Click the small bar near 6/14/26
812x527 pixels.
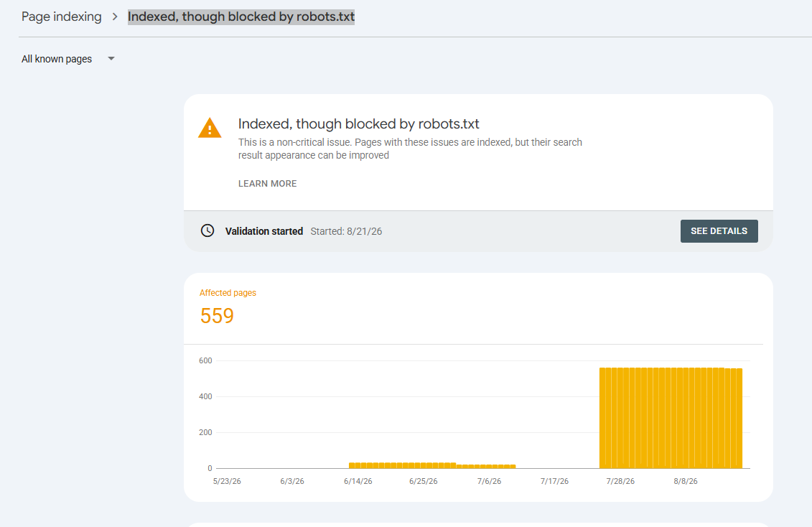pyautogui.click(x=358, y=465)
